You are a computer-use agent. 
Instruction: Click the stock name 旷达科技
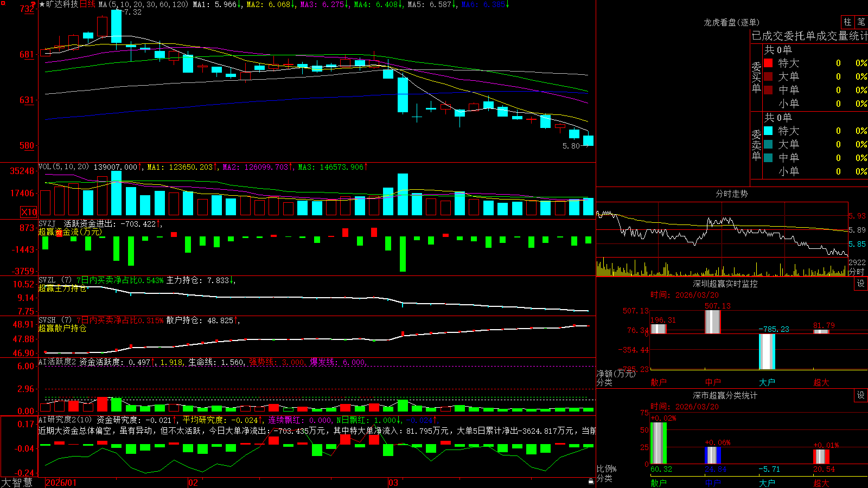(x=62, y=4)
